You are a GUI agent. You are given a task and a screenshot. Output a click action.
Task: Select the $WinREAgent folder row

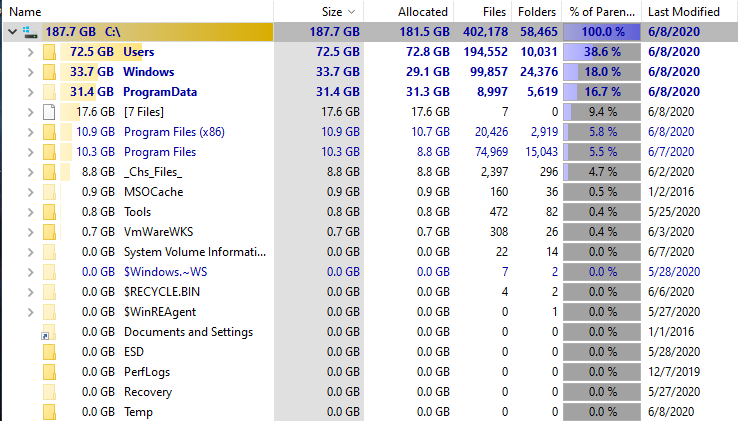(x=369, y=312)
